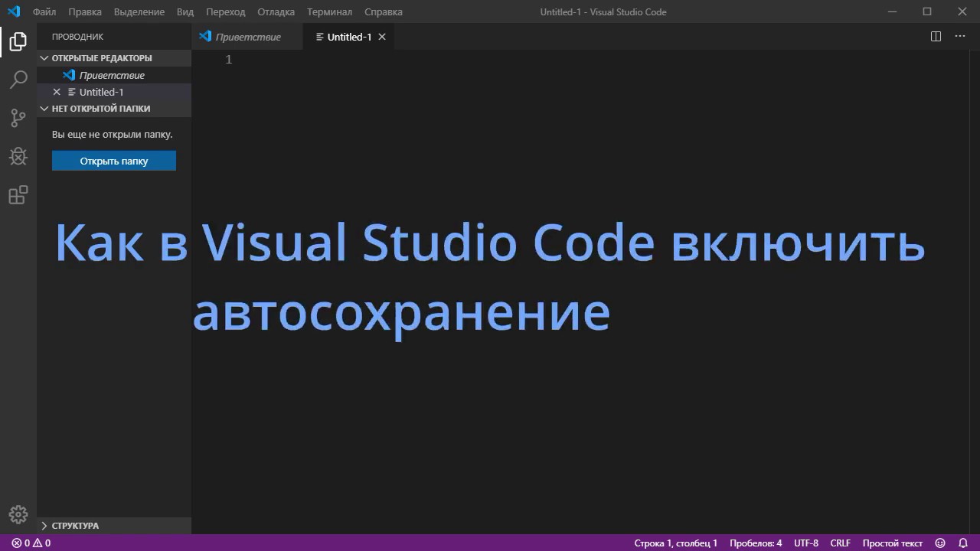This screenshot has width=980, height=551.
Task: Open the Выделение menu
Action: point(139,11)
